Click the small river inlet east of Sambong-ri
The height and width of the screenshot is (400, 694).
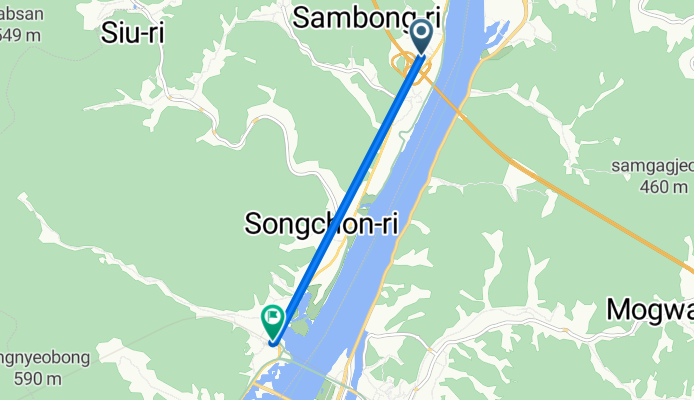(x=497, y=31)
